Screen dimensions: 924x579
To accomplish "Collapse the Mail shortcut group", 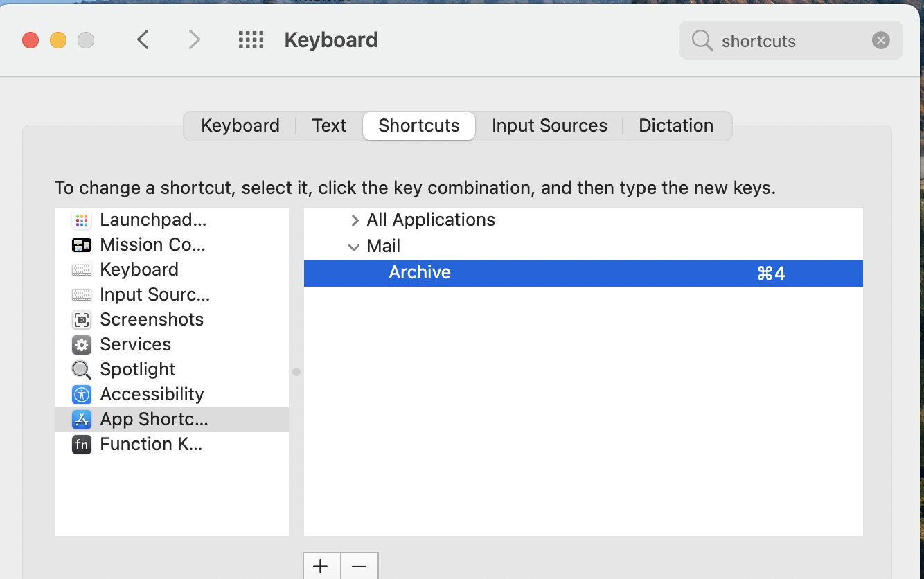I will coord(354,247).
